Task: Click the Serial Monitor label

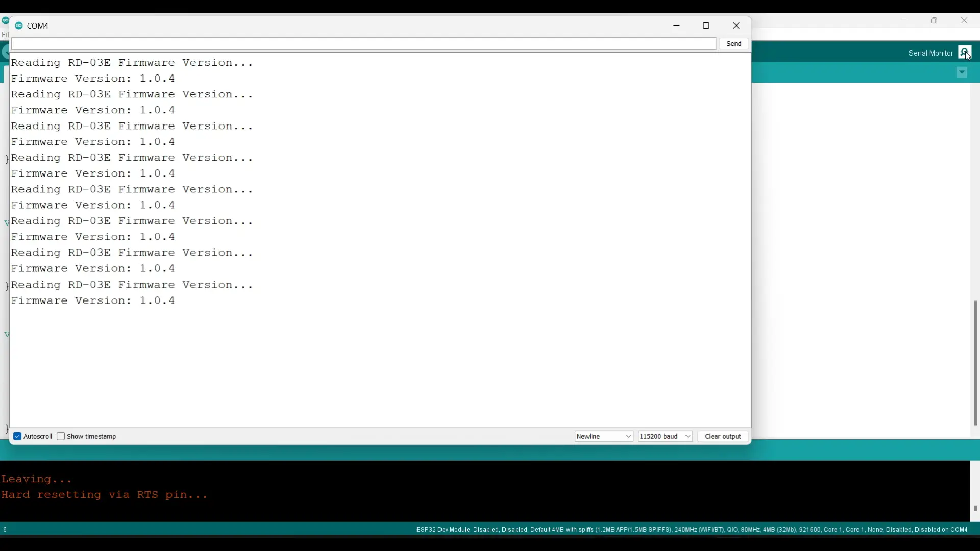Action: coord(930,53)
